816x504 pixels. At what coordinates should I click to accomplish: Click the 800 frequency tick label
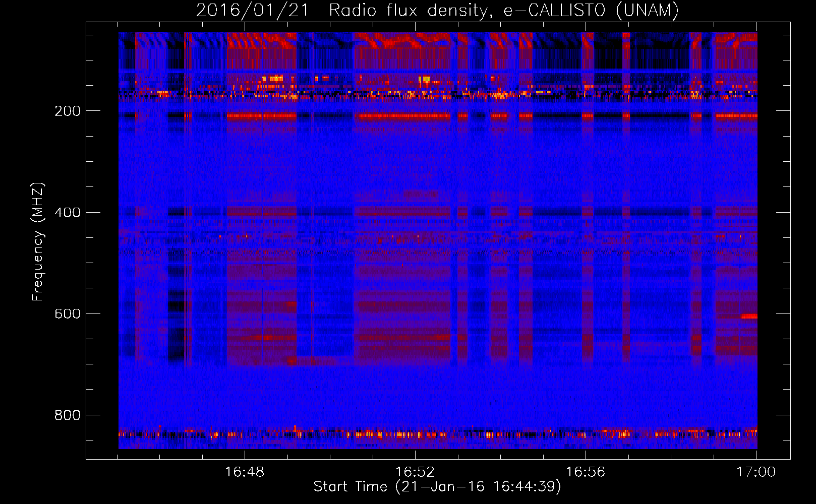[68, 415]
